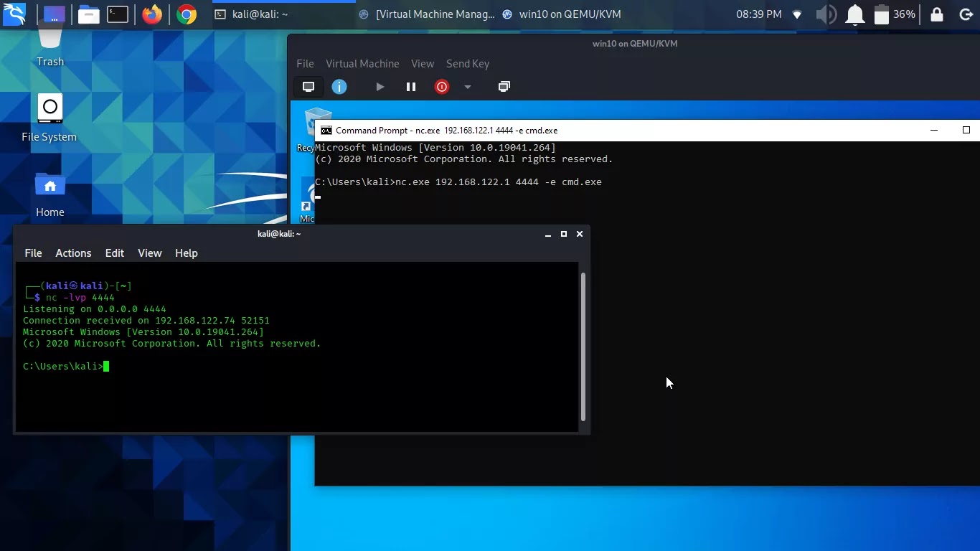Open the Kali applications menu
Screen dimensions: 980x551
[14, 14]
